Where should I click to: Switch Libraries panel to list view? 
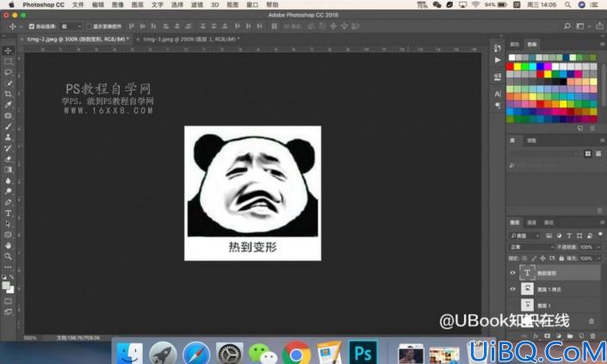pyautogui.click(x=598, y=153)
